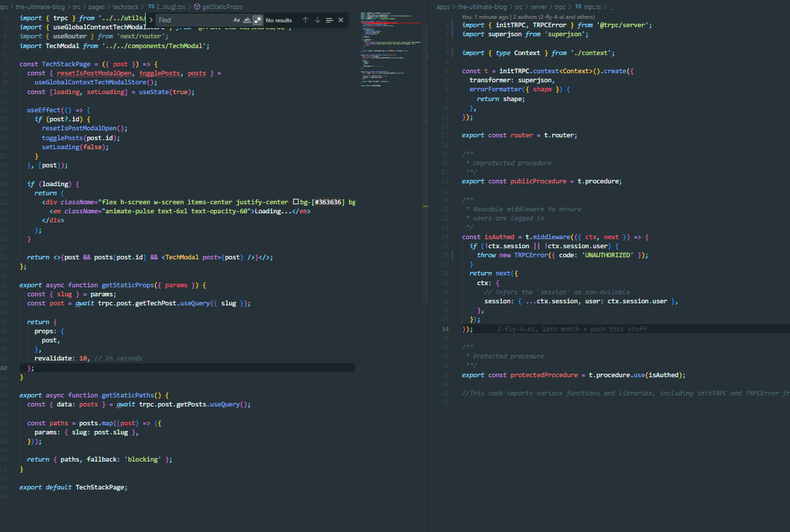Viewport: 790px width, 532px height.
Task: Select the trpc.ts breadcrumb entry
Action: pos(592,6)
